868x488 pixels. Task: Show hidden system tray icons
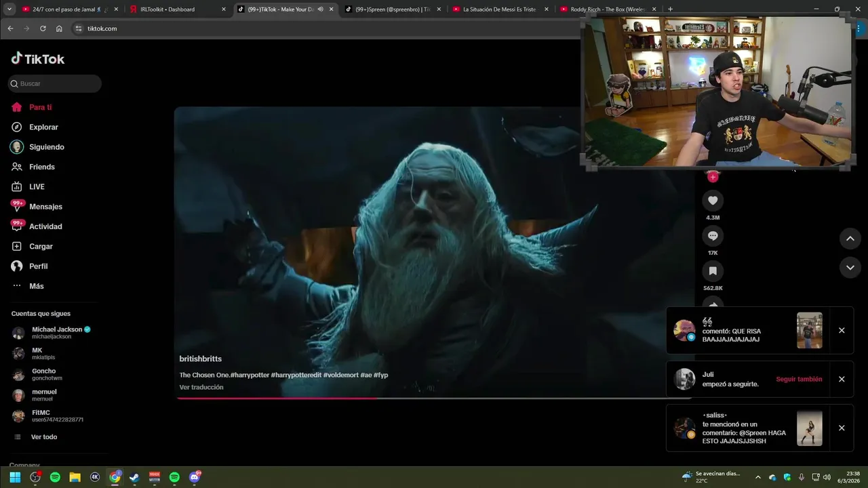click(757, 477)
